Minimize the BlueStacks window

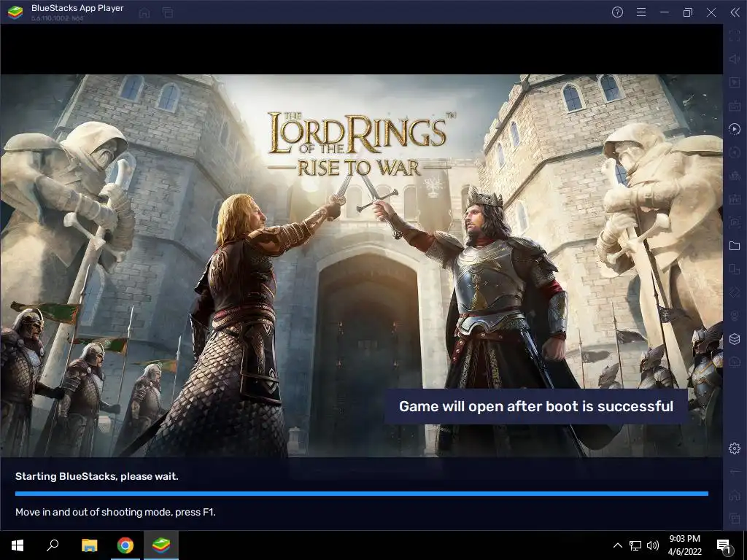(665, 12)
